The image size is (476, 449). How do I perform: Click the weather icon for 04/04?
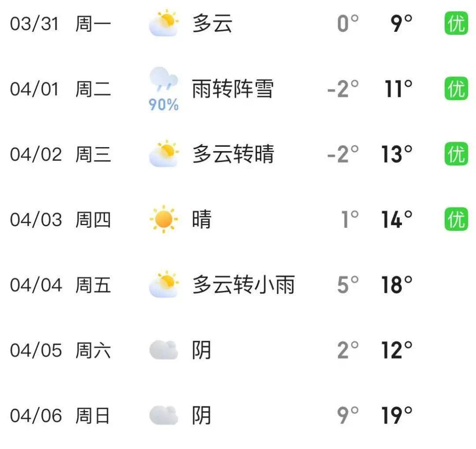(164, 285)
